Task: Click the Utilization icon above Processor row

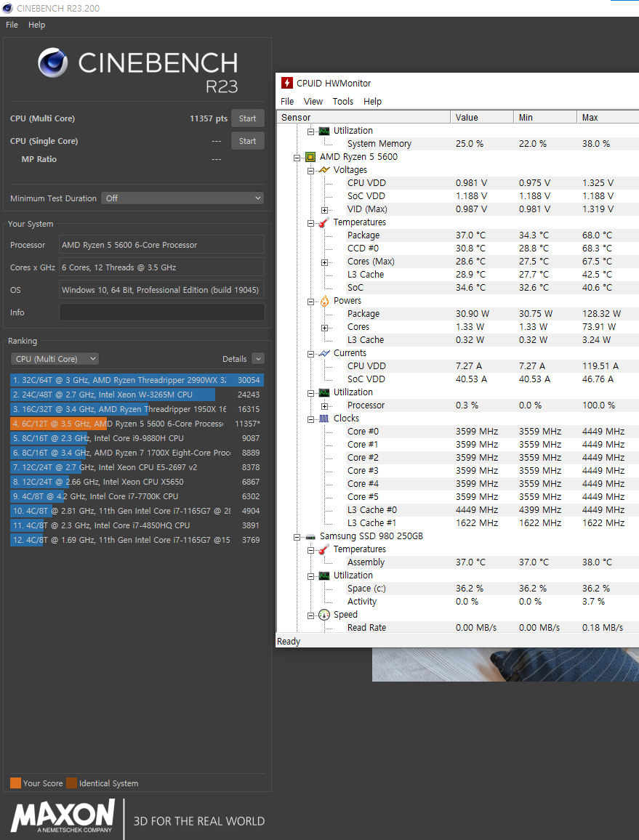Action: pyautogui.click(x=324, y=392)
